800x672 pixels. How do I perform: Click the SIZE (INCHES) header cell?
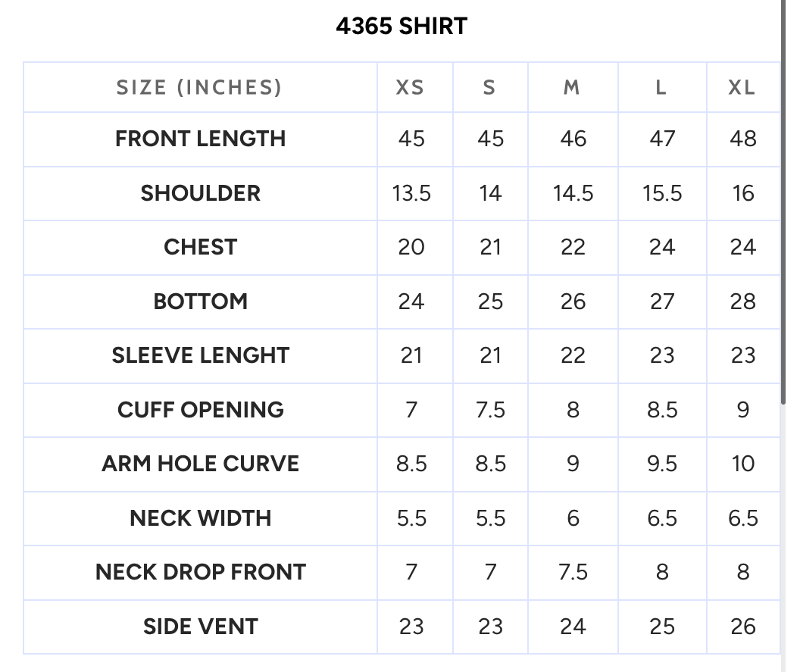[x=199, y=88]
